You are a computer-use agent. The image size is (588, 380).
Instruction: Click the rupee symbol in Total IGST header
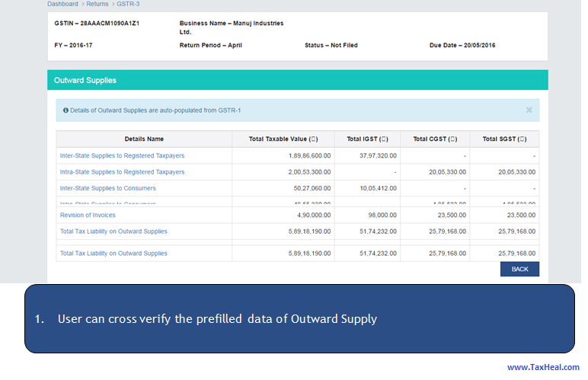click(385, 139)
